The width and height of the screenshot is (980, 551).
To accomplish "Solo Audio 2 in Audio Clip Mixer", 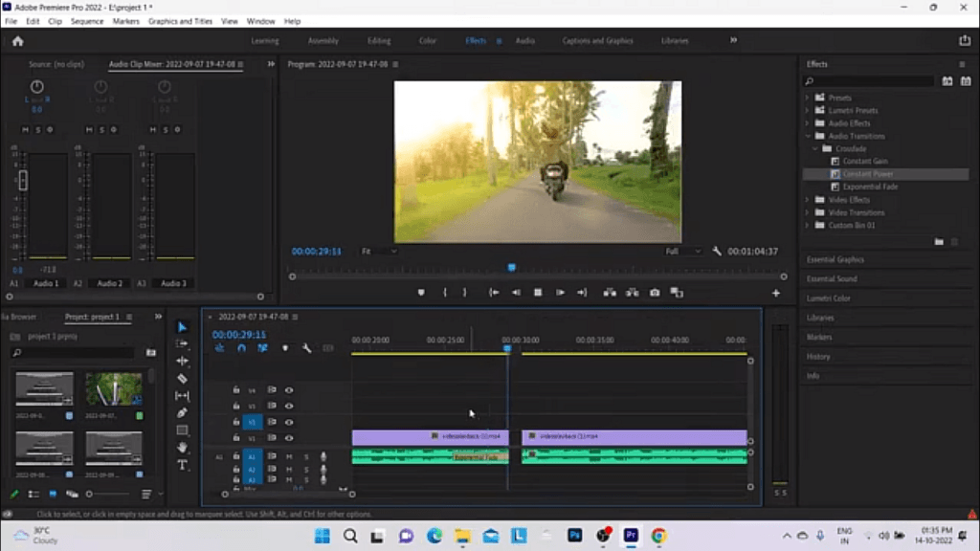I will 101,130.
